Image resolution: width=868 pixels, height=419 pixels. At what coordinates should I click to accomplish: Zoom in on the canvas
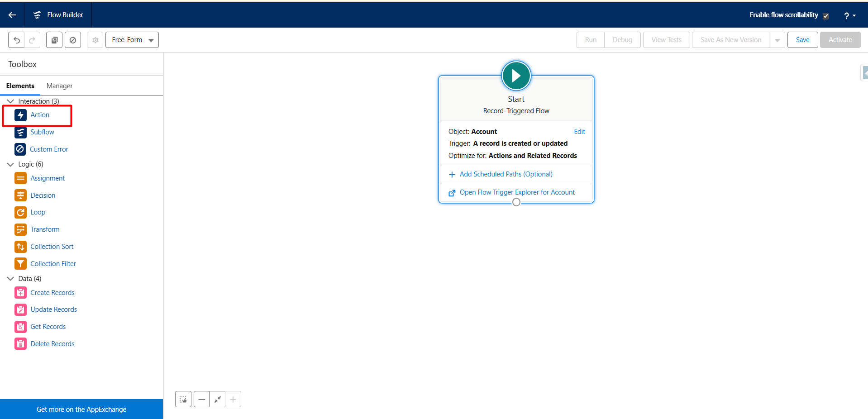pos(233,399)
